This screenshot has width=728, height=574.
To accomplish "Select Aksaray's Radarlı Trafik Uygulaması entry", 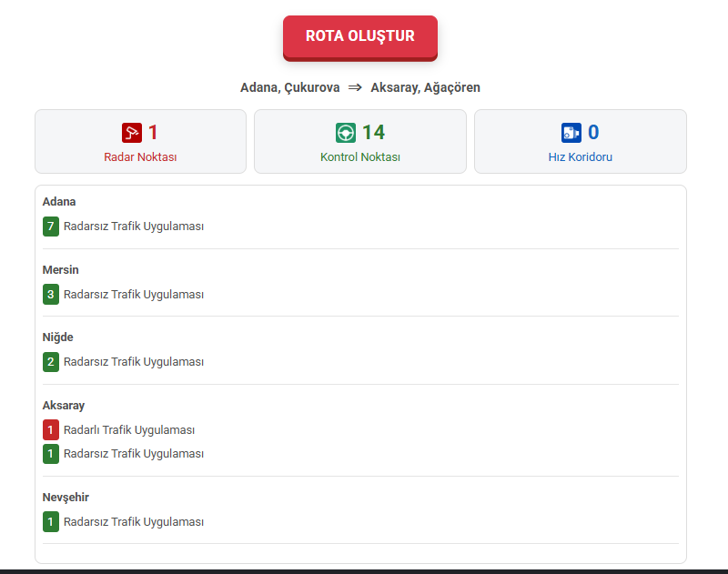I will [x=129, y=430].
